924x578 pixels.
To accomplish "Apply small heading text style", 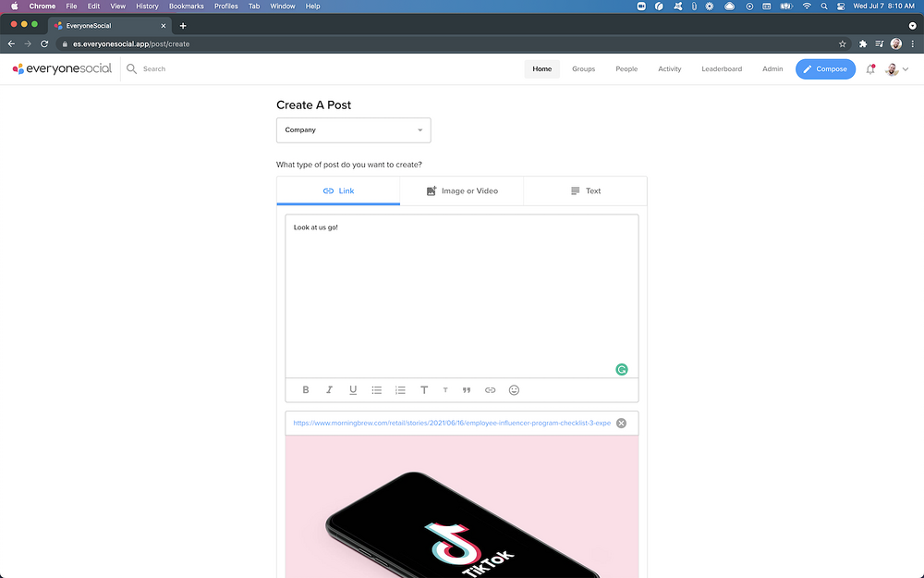I will (445, 390).
